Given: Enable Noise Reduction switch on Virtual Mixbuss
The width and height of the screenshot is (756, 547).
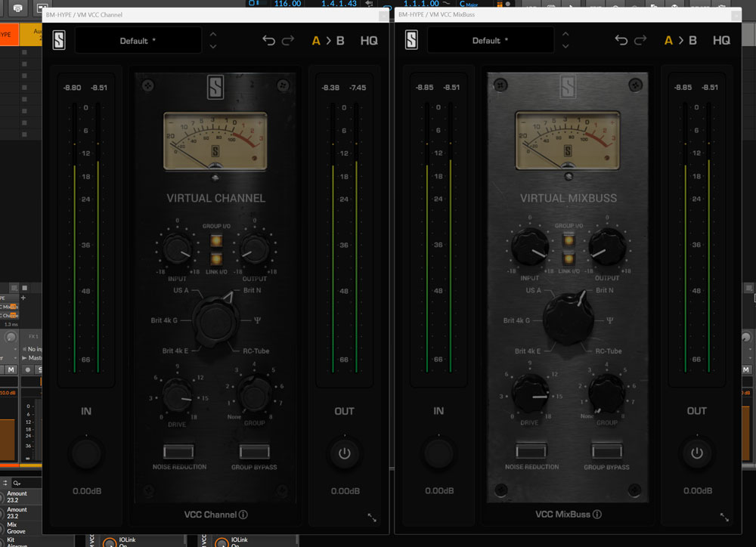Looking at the screenshot, I should pyautogui.click(x=531, y=451).
